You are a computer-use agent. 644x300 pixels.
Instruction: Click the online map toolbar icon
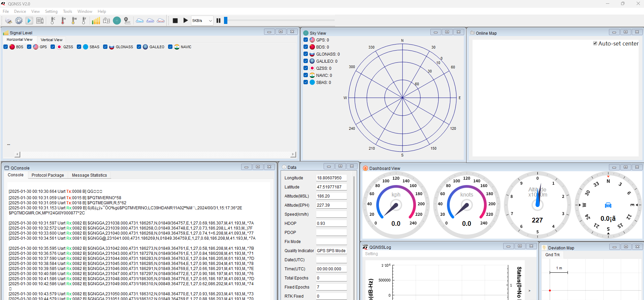(x=106, y=21)
